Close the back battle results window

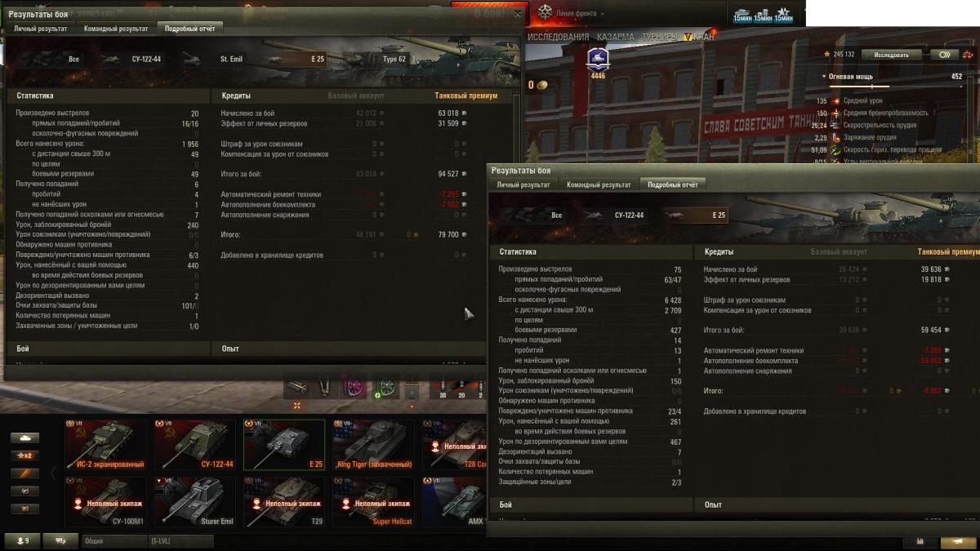click(518, 14)
